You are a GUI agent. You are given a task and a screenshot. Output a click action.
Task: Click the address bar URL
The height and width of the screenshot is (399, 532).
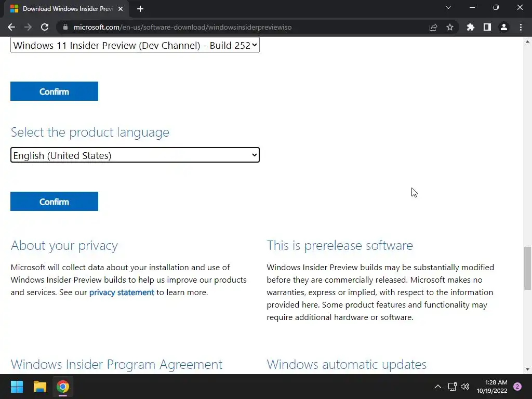click(x=182, y=27)
